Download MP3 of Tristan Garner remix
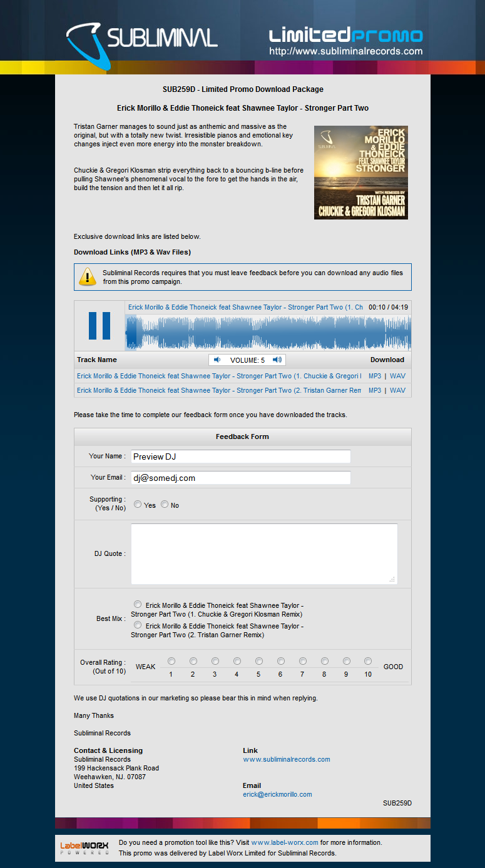485x868 pixels. [375, 390]
